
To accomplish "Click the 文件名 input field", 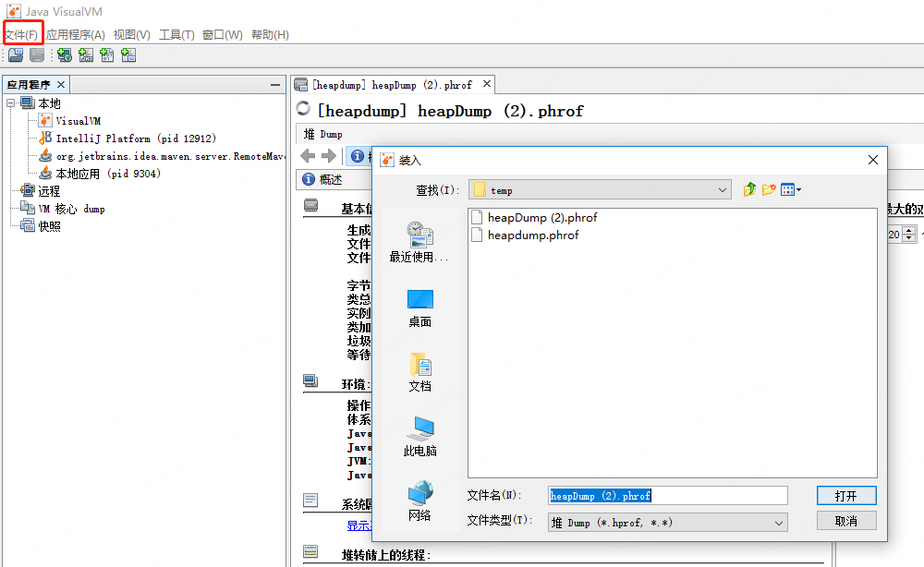I will [668, 496].
